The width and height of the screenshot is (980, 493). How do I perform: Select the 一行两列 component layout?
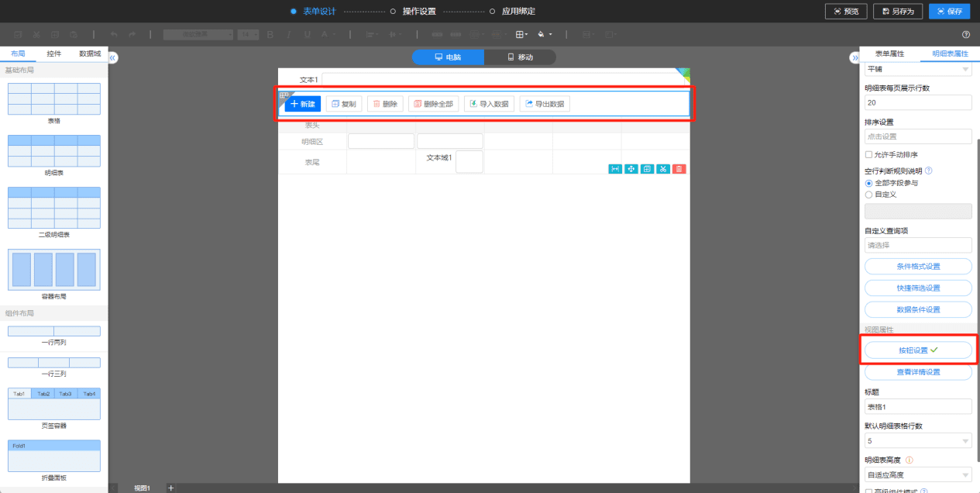click(x=53, y=331)
